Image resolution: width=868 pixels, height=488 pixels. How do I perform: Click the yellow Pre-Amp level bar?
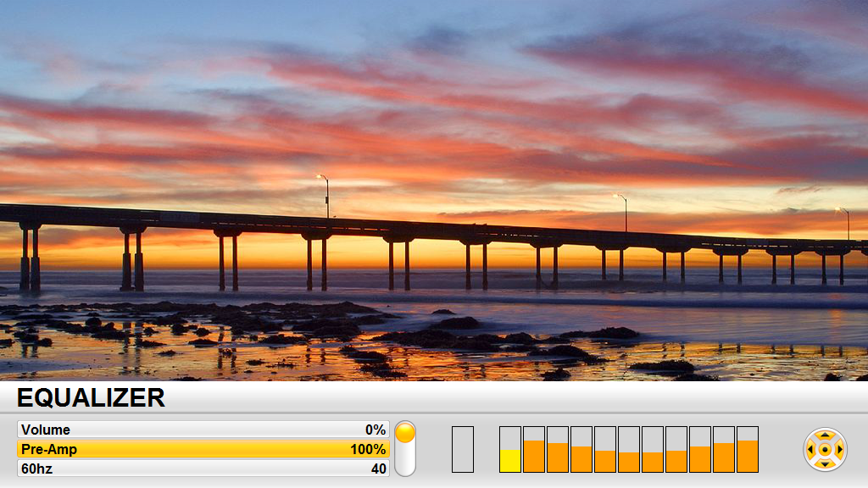click(x=510, y=449)
